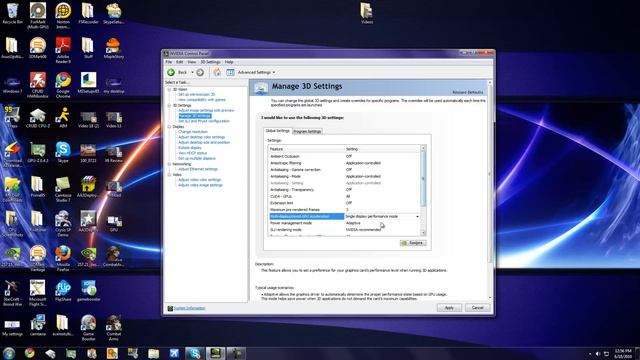Screen dimensions: 640x360
Task: Open Adjust video color settings task
Action: pos(200,180)
